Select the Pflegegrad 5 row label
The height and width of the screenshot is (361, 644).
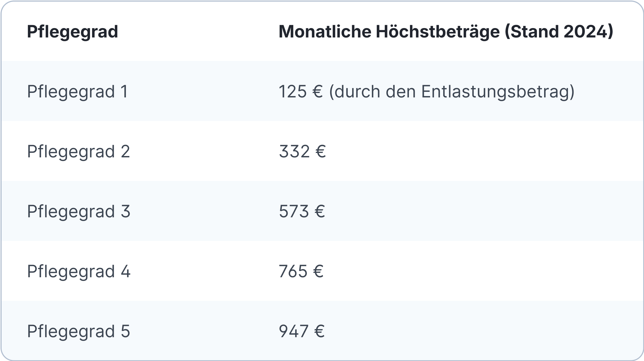click(x=78, y=331)
